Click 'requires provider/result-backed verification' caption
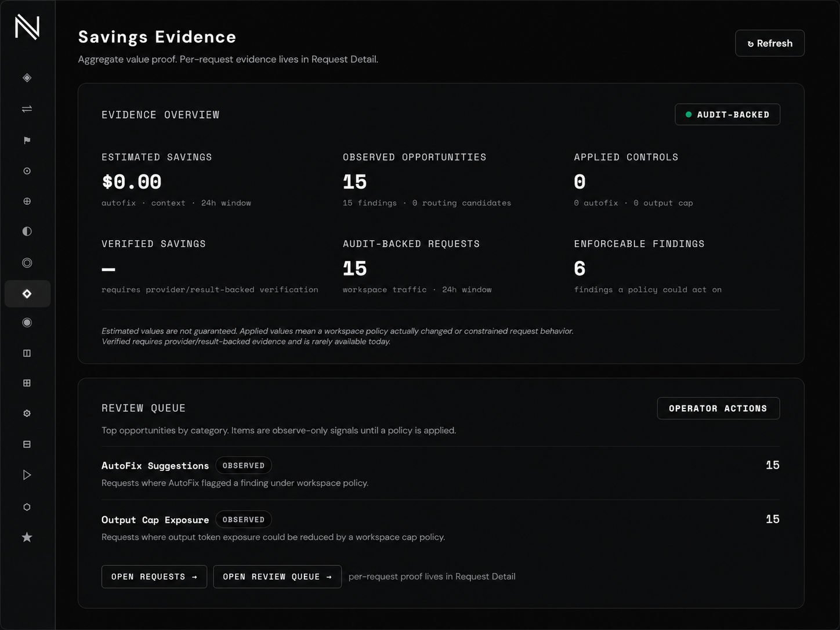 (210, 289)
